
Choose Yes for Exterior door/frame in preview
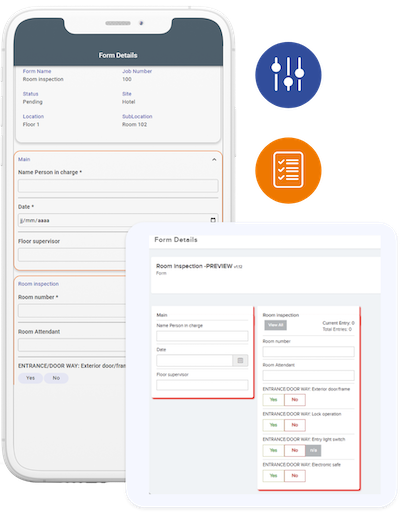pos(273,400)
